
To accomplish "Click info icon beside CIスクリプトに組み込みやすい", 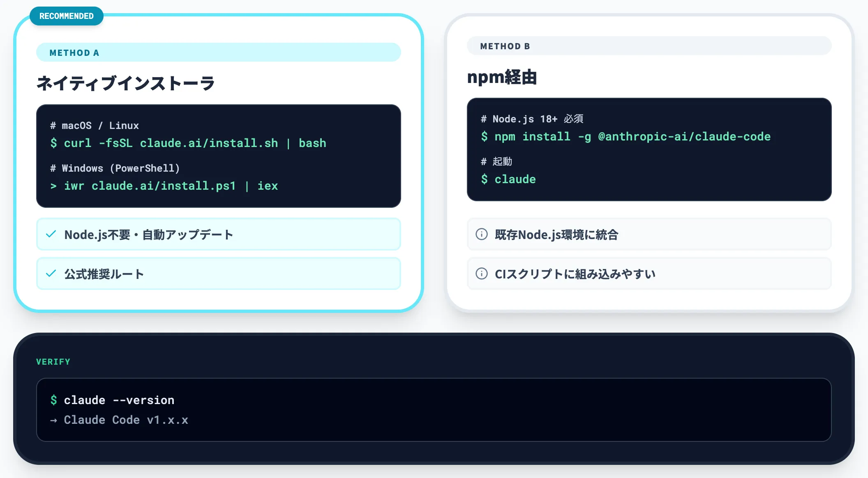I will pyautogui.click(x=482, y=274).
